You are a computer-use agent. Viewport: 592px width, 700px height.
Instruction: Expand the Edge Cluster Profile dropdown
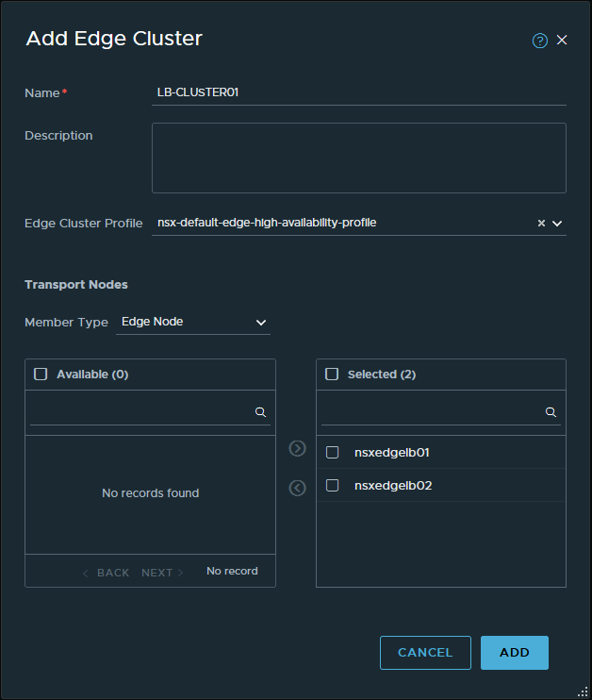[x=557, y=224]
